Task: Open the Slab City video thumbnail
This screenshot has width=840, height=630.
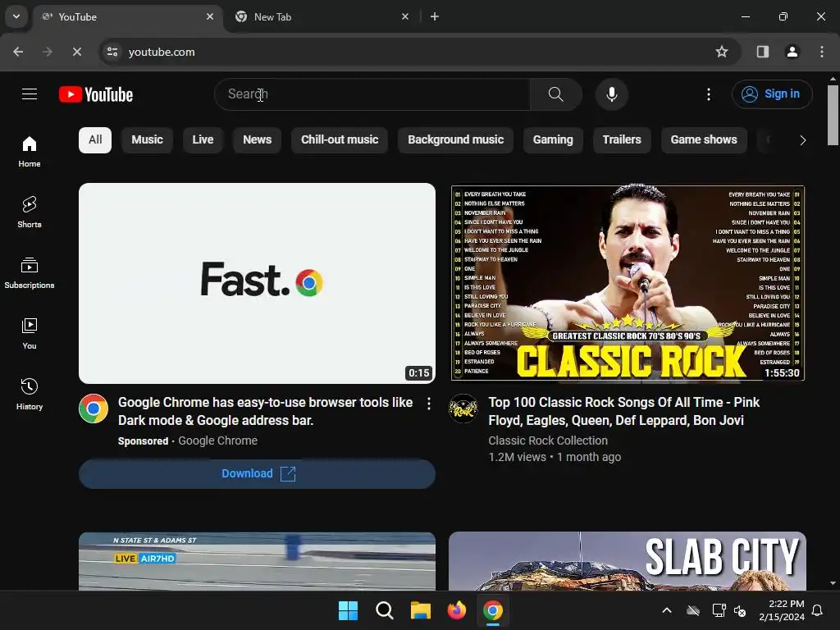Action: 628,561
